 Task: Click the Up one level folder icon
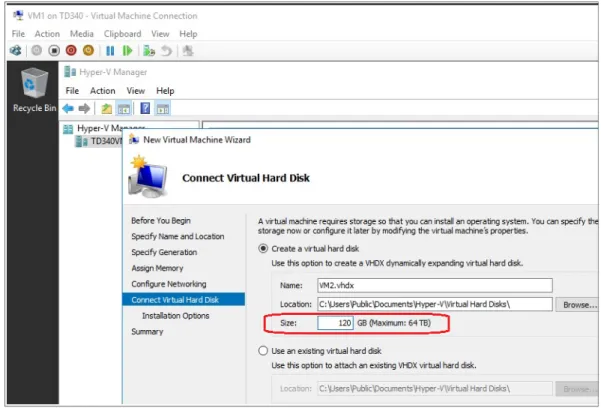click(x=107, y=109)
